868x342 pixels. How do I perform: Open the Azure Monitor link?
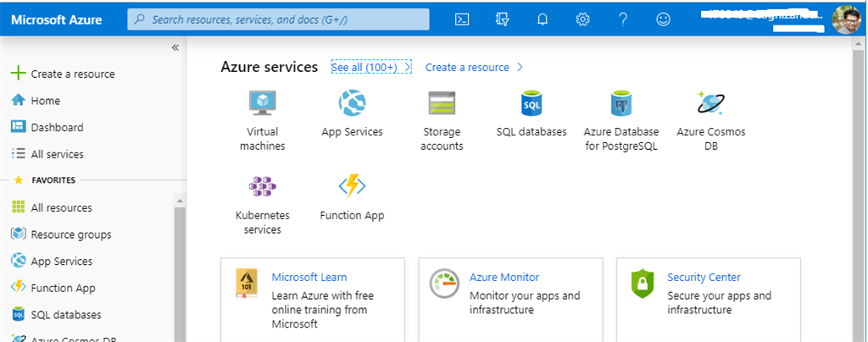coord(504,277)
